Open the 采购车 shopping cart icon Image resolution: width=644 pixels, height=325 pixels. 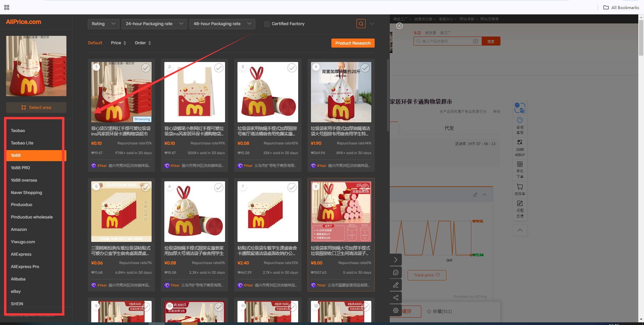click(x=520, y=190)
